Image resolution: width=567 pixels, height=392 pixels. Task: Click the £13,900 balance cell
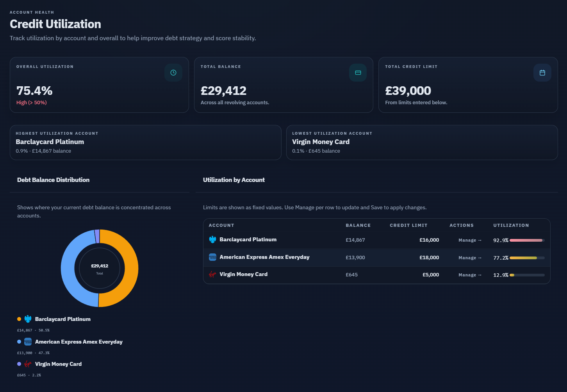355,258
